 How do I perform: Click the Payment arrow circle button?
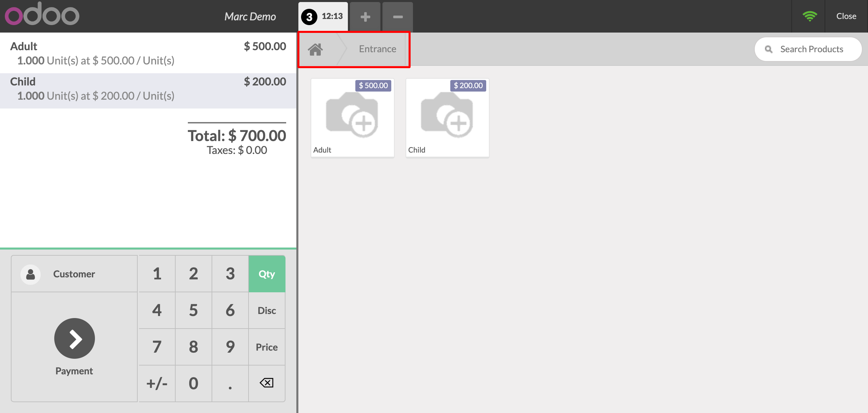tap(74, 338)
